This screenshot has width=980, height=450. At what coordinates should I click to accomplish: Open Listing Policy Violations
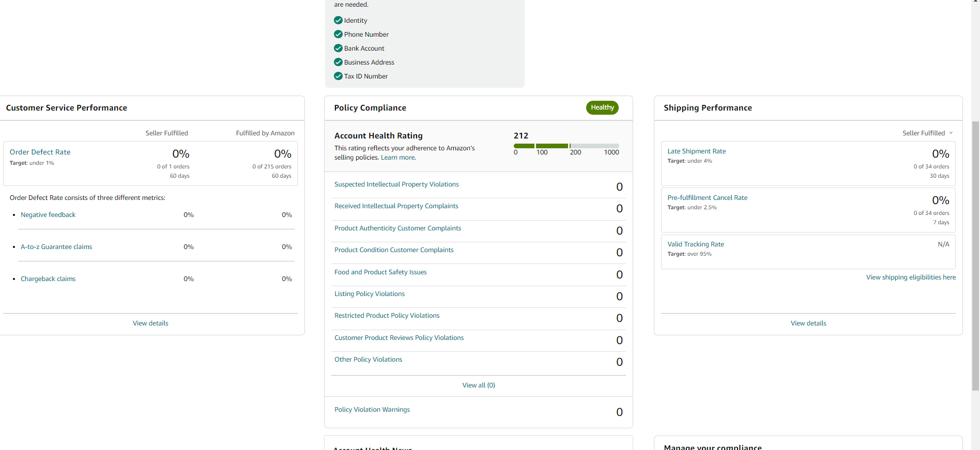(370, 293)
